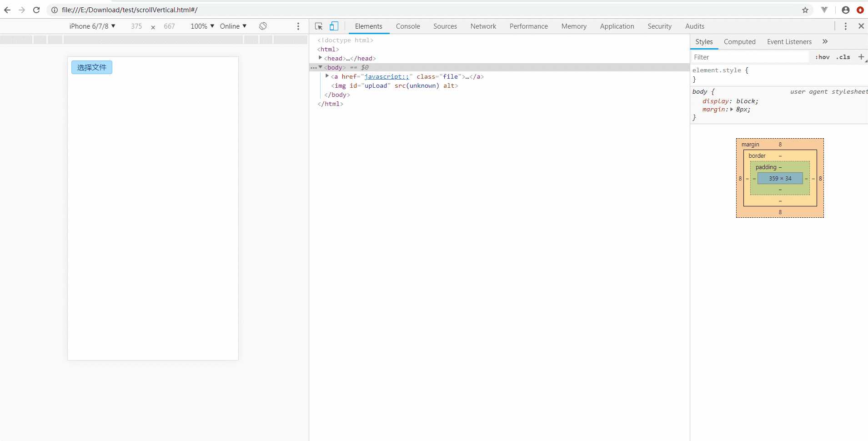
Task: Expand the head element node
Action: click(x=321, y=58)
